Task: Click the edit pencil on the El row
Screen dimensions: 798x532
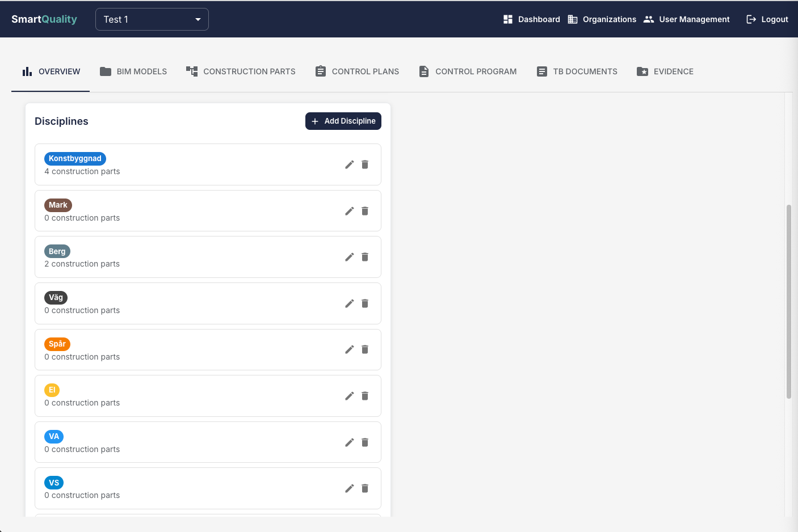Action: click(350, 396)
